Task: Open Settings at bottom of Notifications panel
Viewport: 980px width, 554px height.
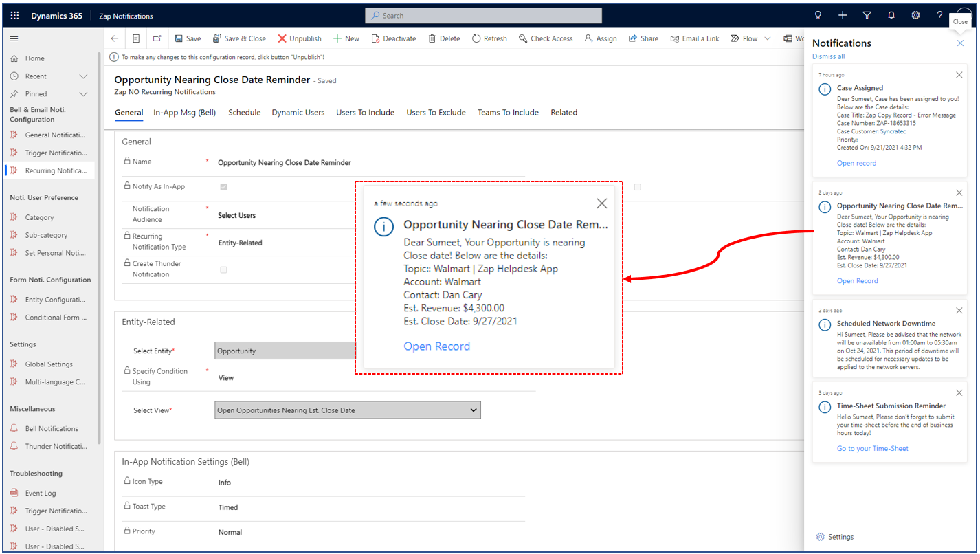Action: pyautogui.click(x=835, y=537)
